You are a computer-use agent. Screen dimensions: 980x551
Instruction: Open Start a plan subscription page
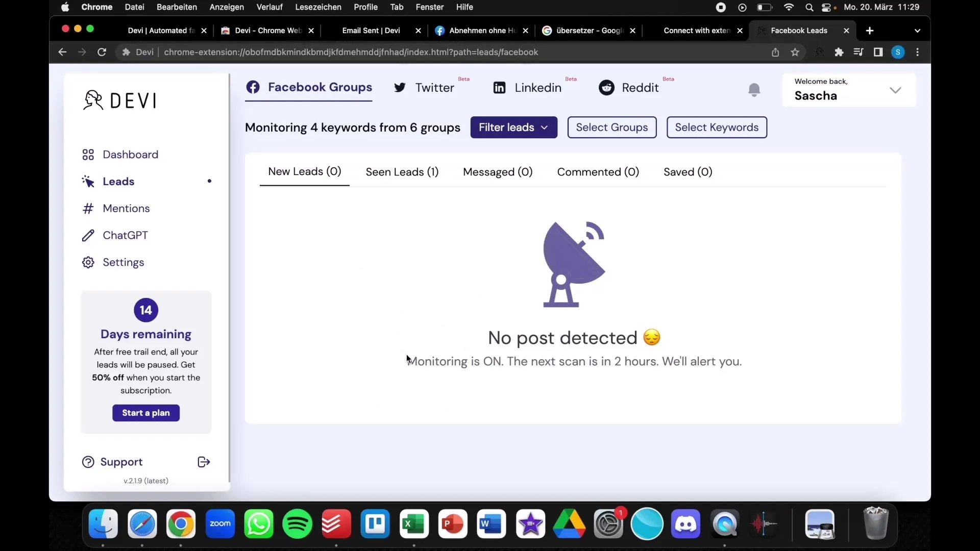[145, 412]
